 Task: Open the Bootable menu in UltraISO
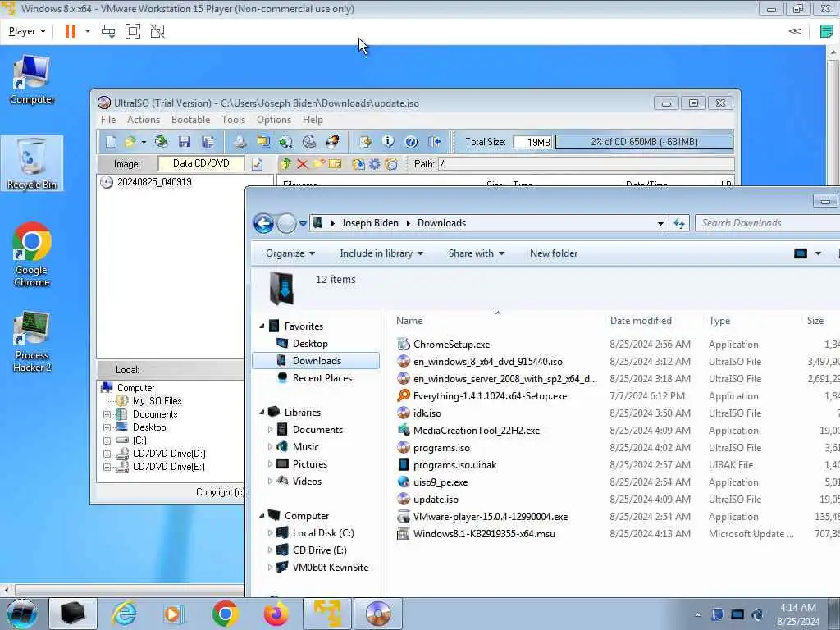(x=190, y=120)
